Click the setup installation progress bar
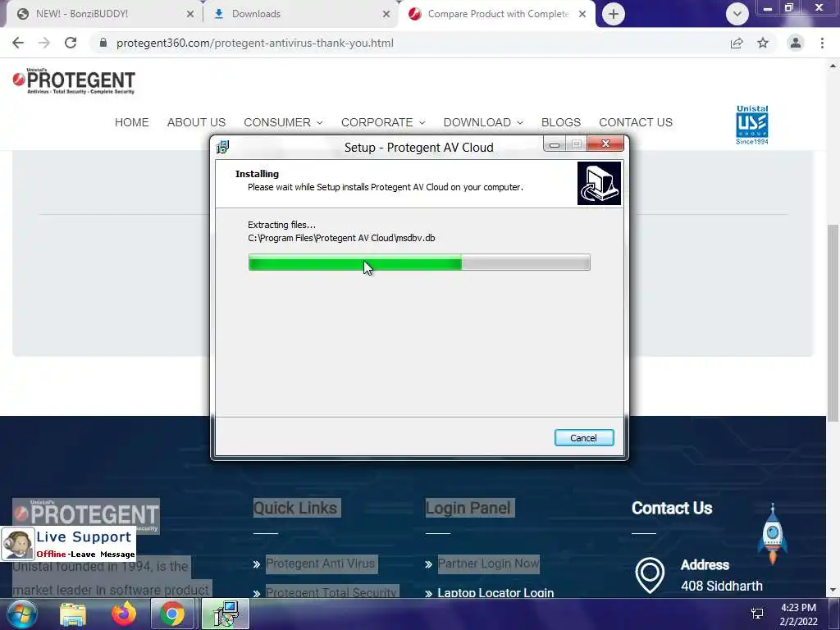840x630 pixels. (419, 262)
